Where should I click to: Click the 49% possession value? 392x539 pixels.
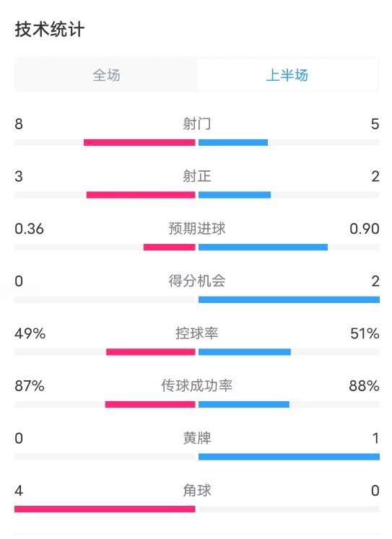point(30,333)
